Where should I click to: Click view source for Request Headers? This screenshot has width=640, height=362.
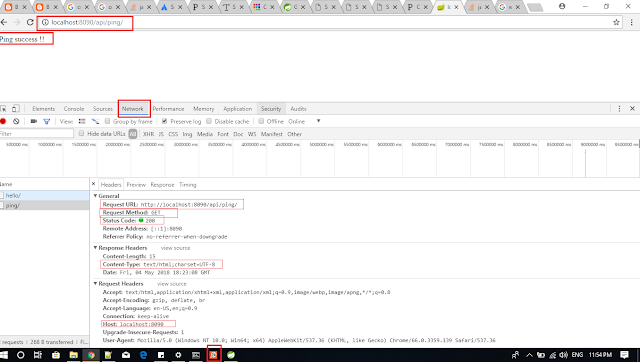(x=172, y=284)
